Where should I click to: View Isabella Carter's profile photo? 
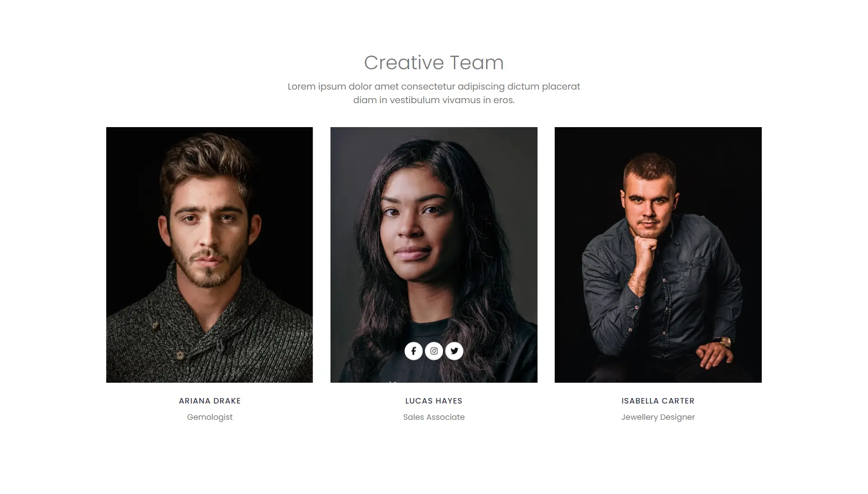[x=658, y=255]
